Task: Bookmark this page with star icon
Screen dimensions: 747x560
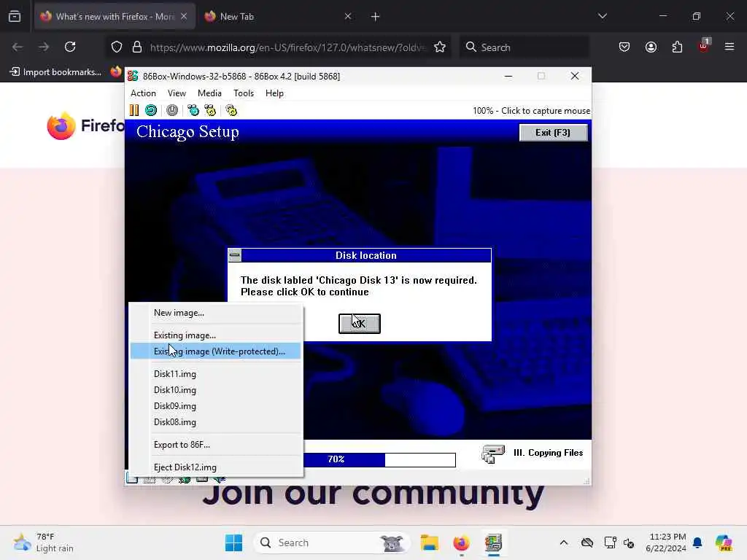Action: (x=440, y=47)
